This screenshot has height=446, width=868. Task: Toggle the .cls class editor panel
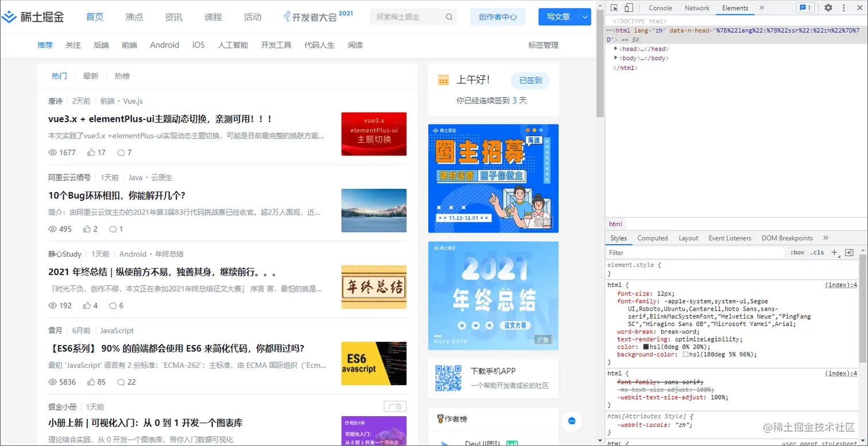coord(817,253)
